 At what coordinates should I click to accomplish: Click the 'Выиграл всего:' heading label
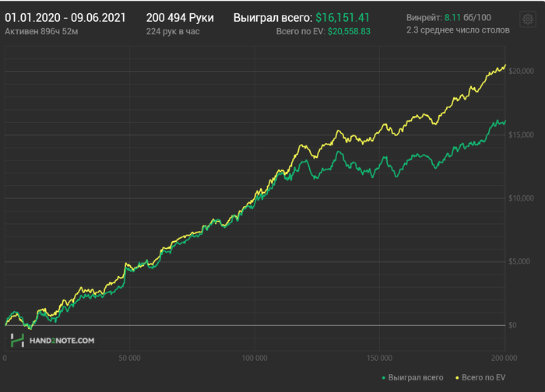(272, 18)
